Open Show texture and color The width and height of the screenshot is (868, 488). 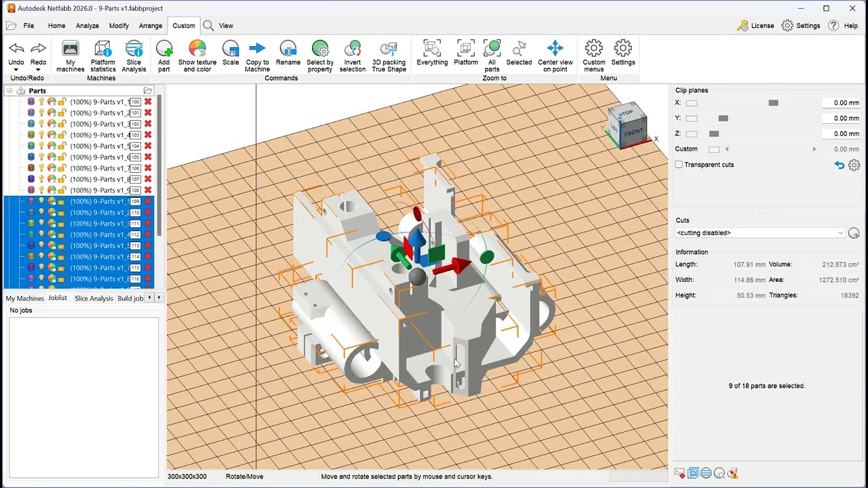click(197, 56)
